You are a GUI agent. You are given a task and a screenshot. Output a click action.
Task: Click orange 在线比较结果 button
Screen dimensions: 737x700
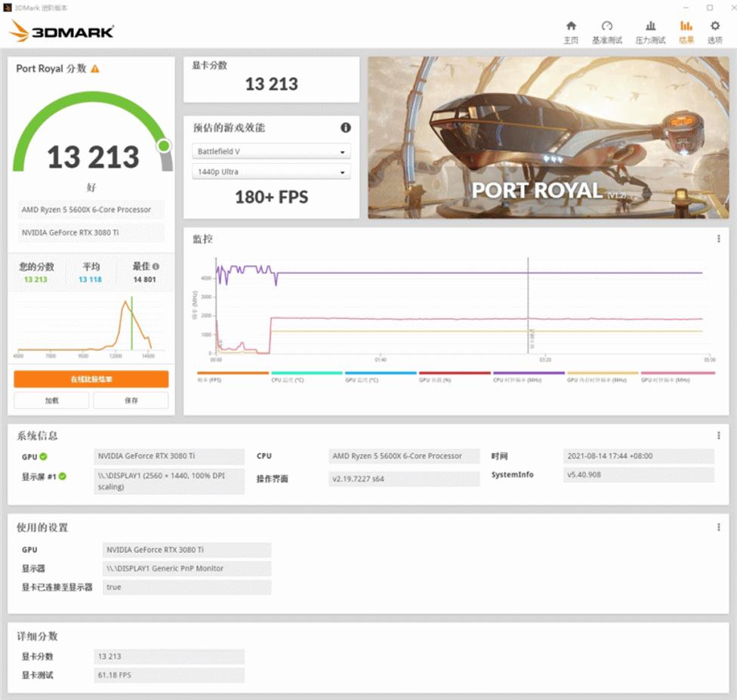[x=91, y=379]
